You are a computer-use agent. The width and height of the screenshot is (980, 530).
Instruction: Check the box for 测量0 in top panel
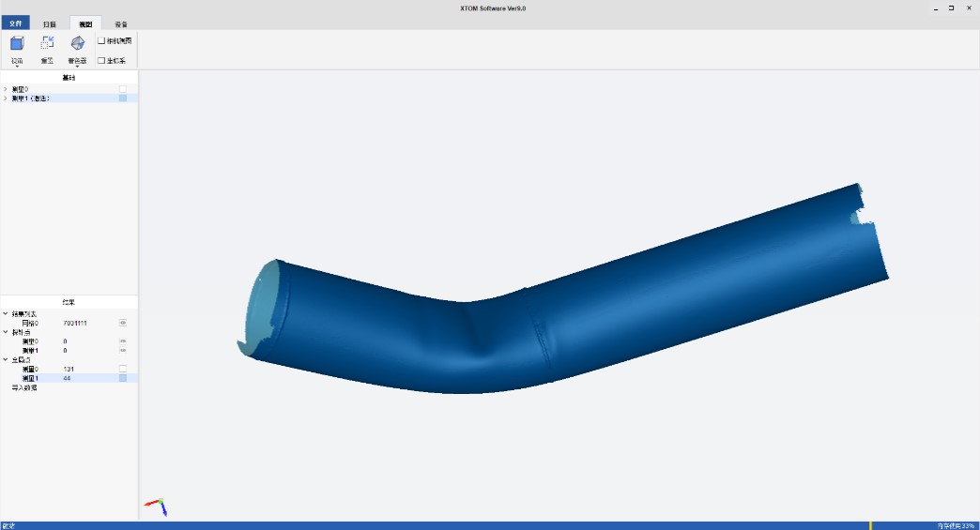122,89
